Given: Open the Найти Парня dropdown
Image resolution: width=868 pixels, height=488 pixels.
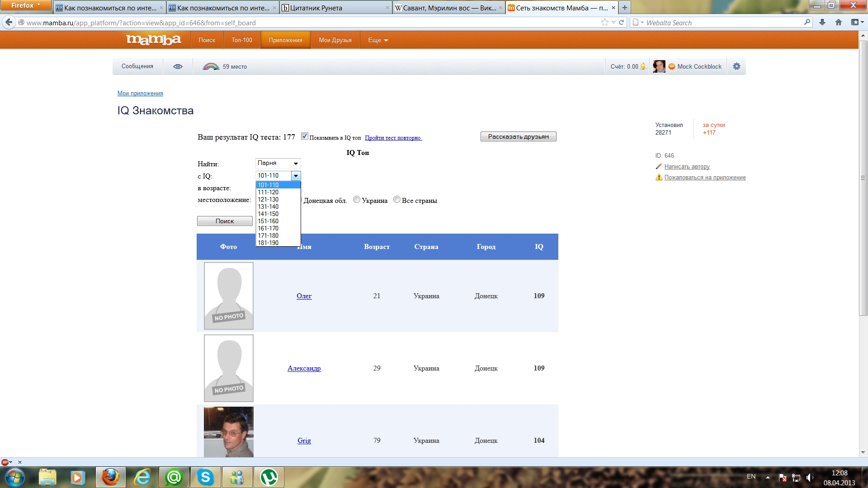Looking at the screenshot, I should [x=278, y=163].
